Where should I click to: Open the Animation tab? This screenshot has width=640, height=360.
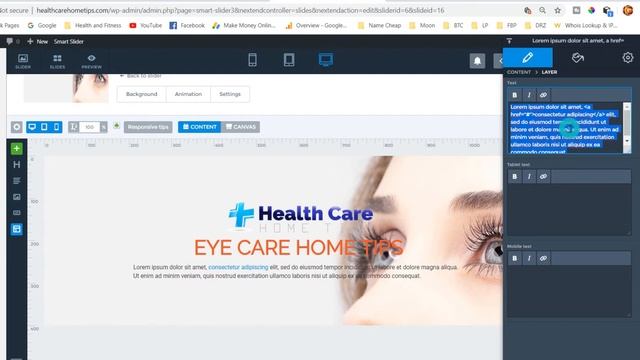[x=188, y=94]
